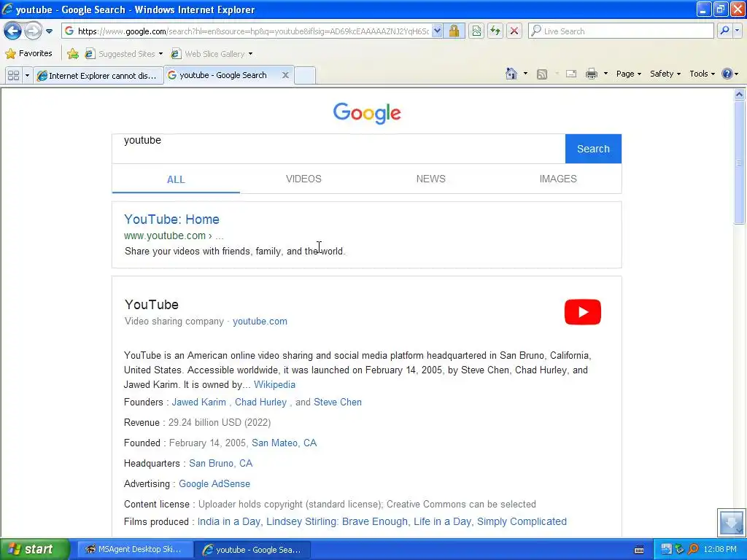
Task: Select the ALL results tab
Action: tap(176, 179)
